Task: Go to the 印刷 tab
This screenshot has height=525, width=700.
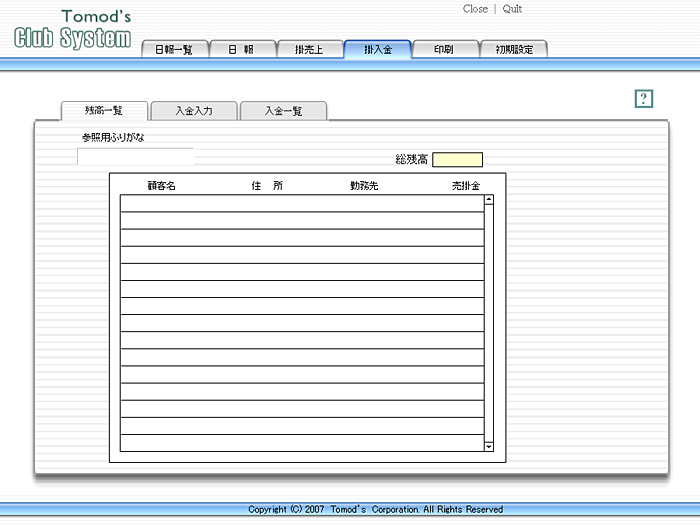Action: [444, 49]
